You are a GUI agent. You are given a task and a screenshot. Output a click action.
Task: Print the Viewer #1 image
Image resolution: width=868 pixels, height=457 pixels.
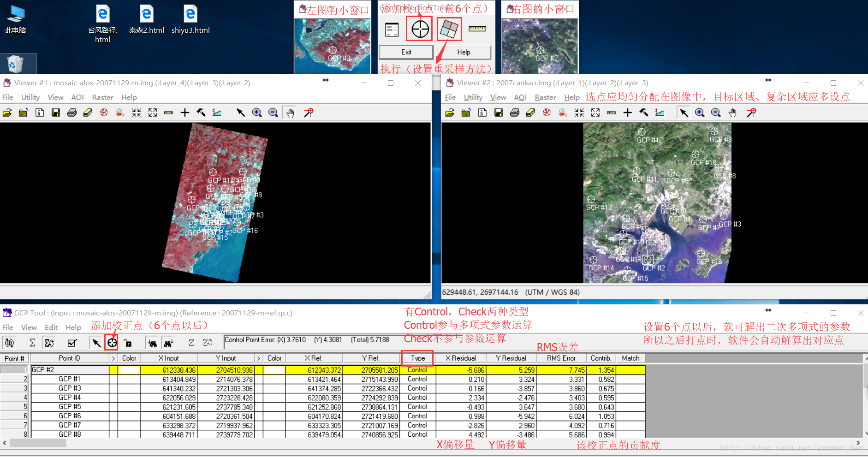(x=72, y=113)
